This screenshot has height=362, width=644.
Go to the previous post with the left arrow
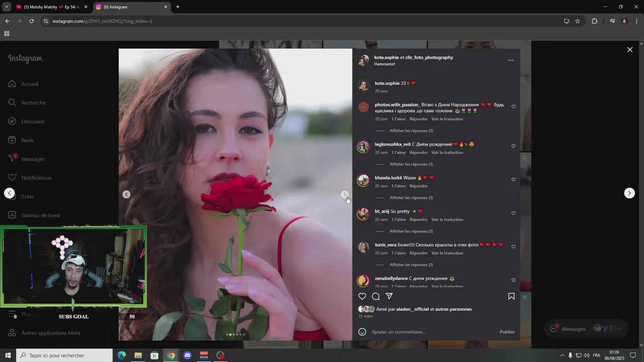pyautogui.click(x=10, y=193)
